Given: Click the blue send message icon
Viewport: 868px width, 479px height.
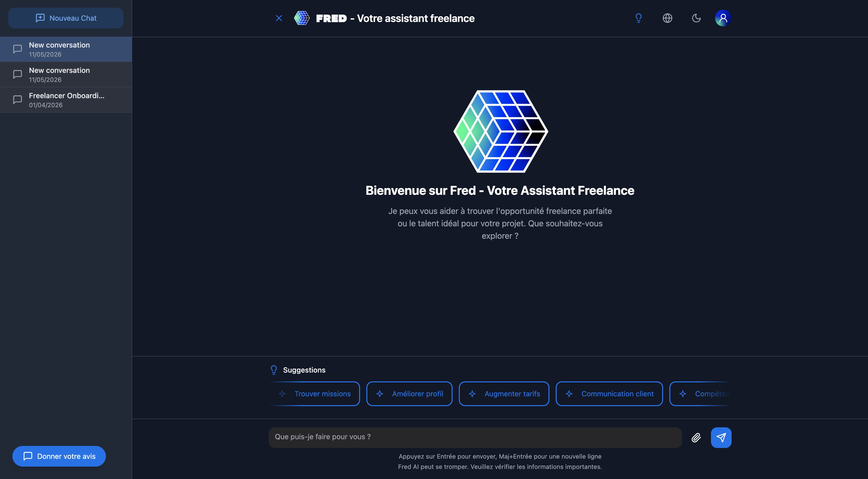Looking at the screenshot, I should tap(721, 438).
